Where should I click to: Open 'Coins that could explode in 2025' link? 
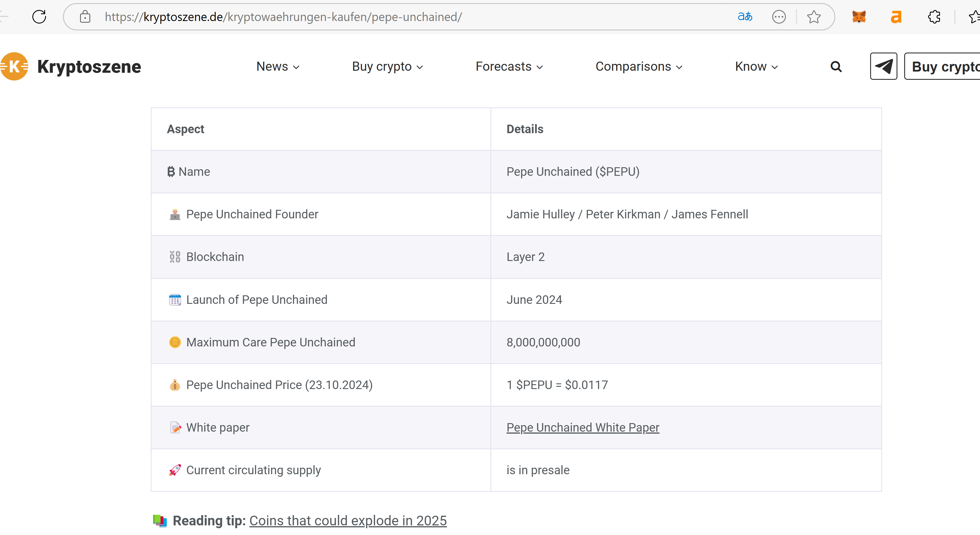pyautogui.click(x=348, y=521)
